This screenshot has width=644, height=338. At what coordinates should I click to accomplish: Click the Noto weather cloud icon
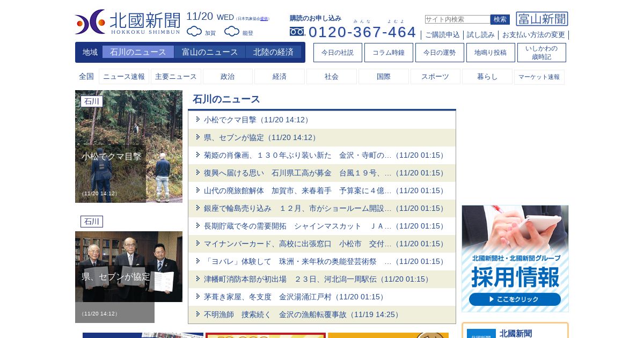(x=232, y=31)
